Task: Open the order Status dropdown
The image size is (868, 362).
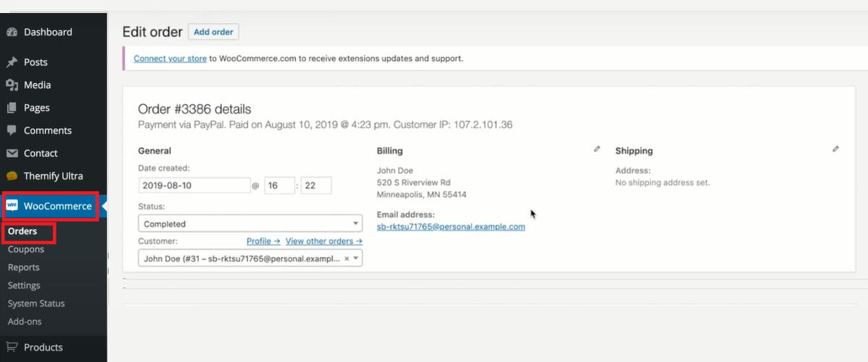Action: (x=250, y=224)
